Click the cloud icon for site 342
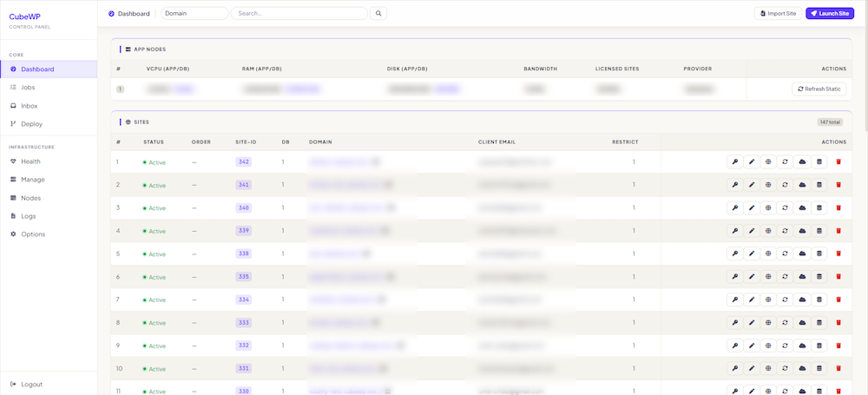Screen dimensions: 868x395 [x=802, y=161]
